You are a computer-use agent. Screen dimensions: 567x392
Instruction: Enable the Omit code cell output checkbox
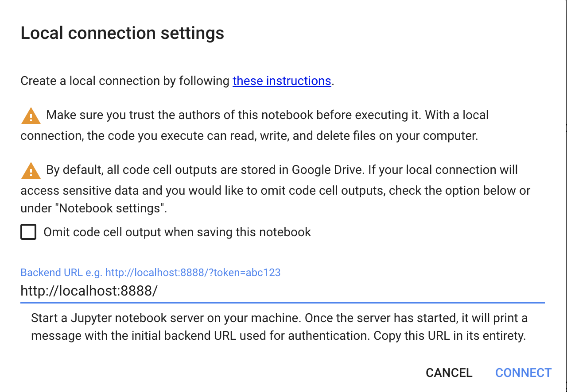tap(28, 232)
